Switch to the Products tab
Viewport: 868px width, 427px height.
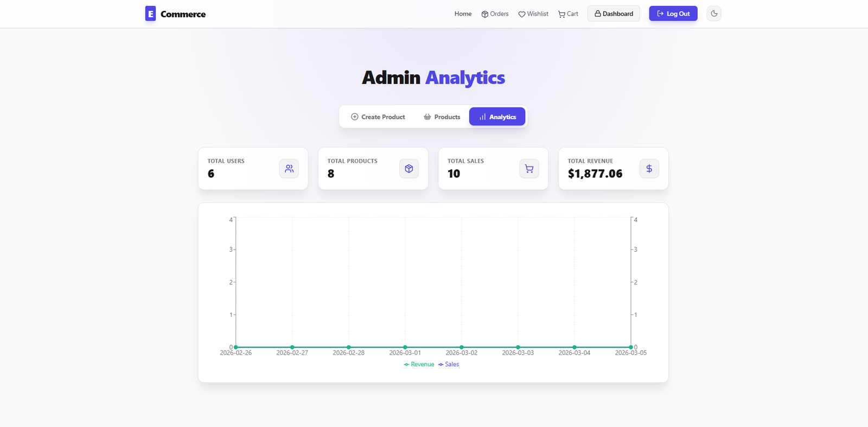pyautogui.click(x=442, y=117)
